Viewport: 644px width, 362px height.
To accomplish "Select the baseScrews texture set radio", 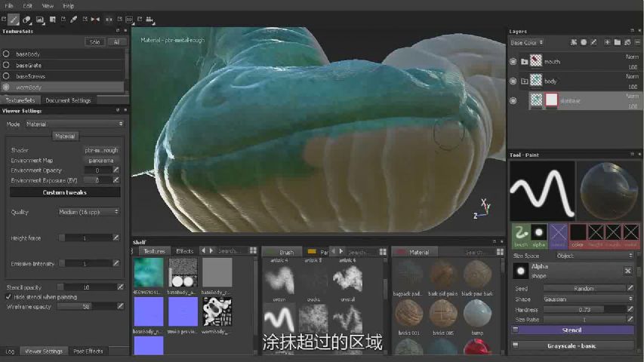I will point(6,76).
